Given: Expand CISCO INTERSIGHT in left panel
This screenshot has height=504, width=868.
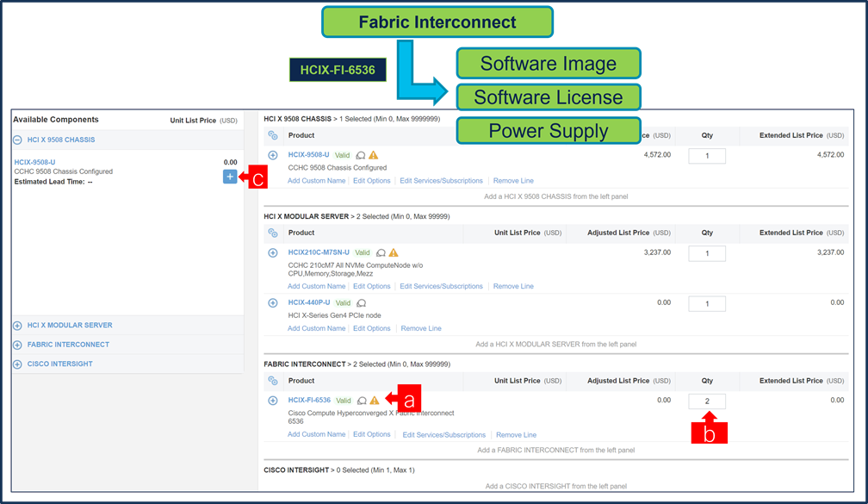Looking at the screenshot, I should (x=18, y=364).
